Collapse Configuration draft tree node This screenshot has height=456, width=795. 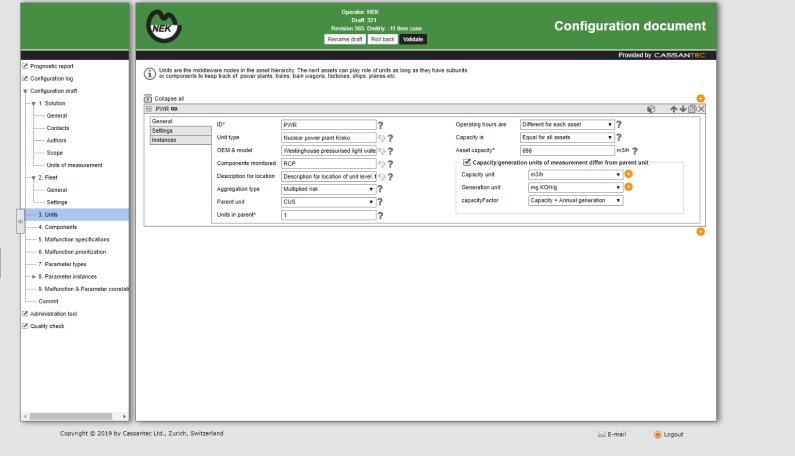click(x=25, y=91)
